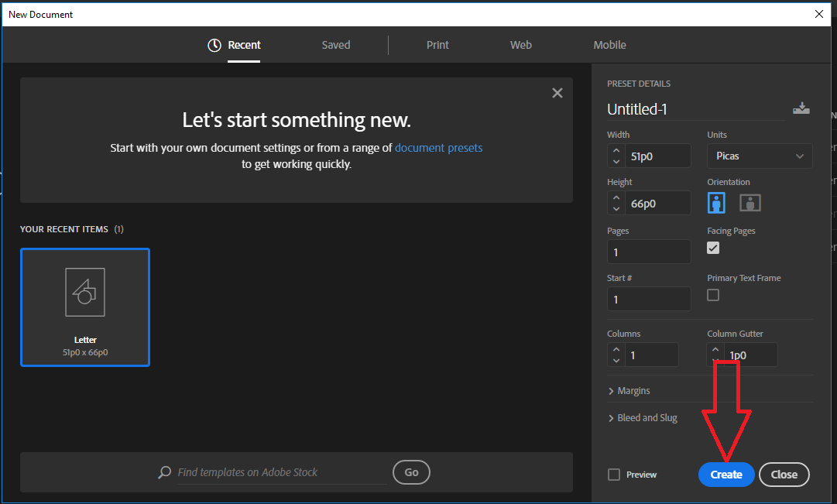Click the search magnifier icon for Adobe Stock
837x504 pixels.
[x=164, y=472]
